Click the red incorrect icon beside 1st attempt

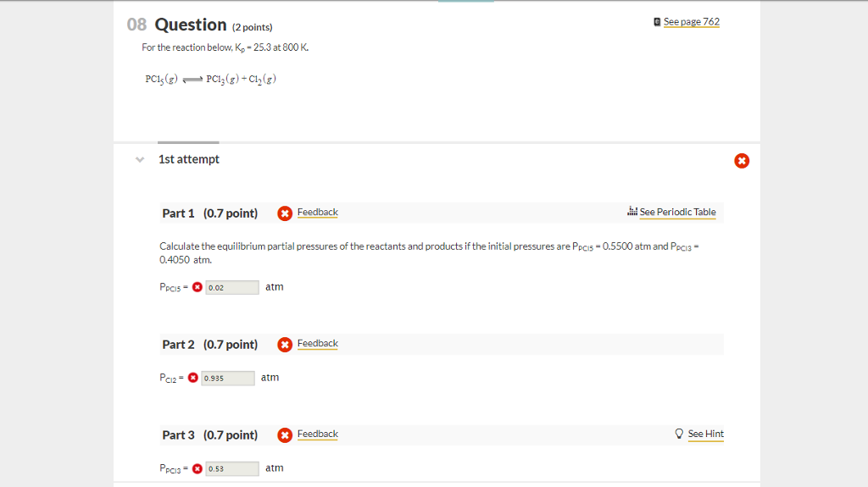(742, 161)
